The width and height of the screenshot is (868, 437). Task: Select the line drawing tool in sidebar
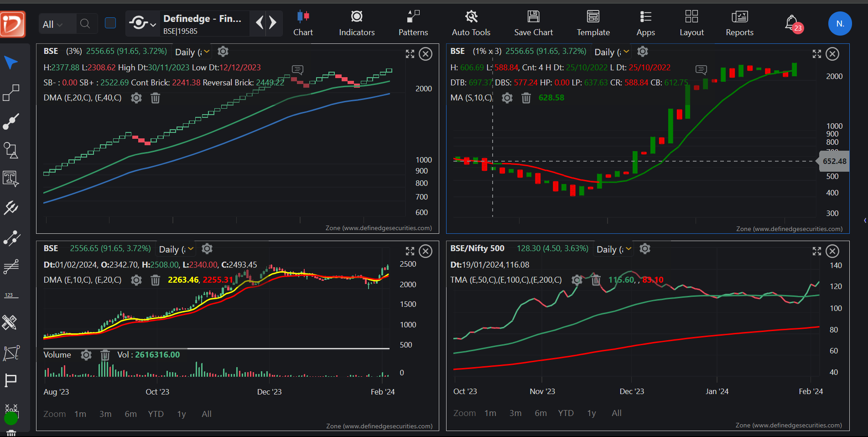pos(11,93)
